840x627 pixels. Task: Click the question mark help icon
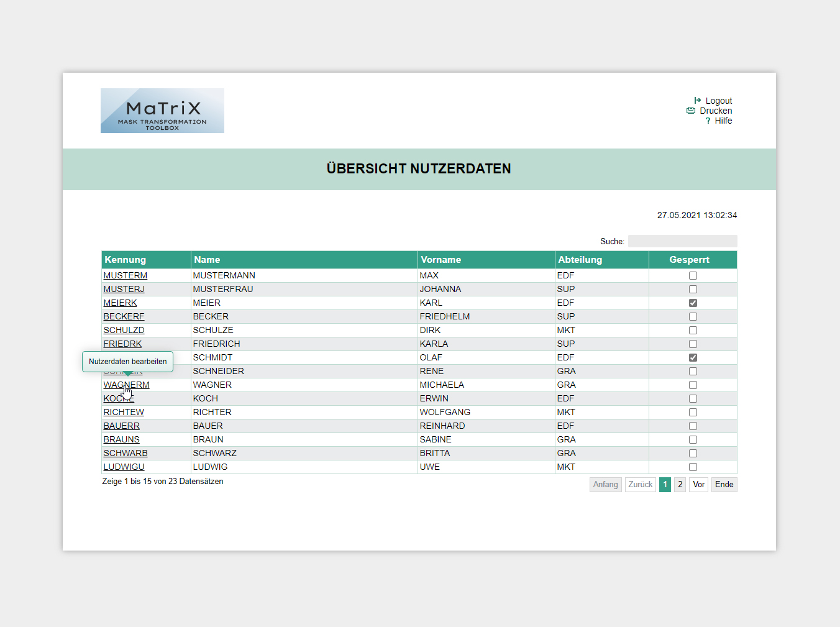pos(708,121)
